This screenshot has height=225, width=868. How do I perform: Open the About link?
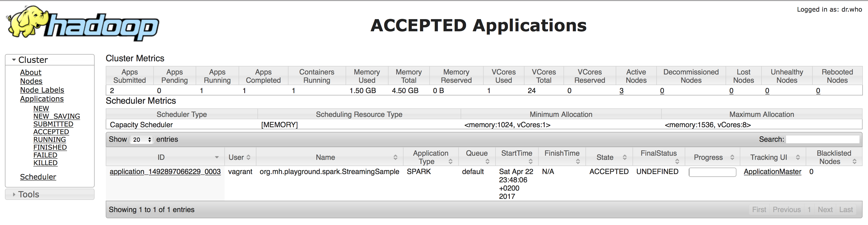(x=31, y=72)
